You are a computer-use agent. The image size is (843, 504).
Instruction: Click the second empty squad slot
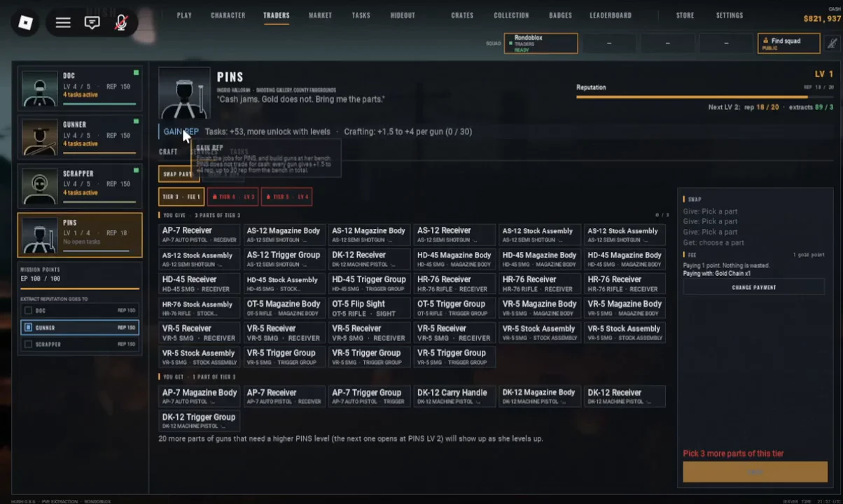click(x=667, y=43)
